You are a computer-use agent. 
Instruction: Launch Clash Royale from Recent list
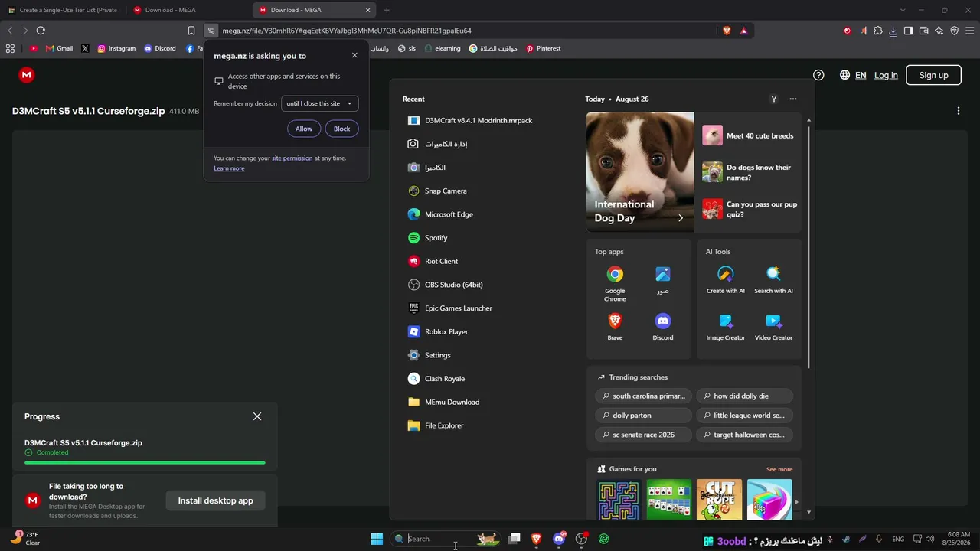436,379
